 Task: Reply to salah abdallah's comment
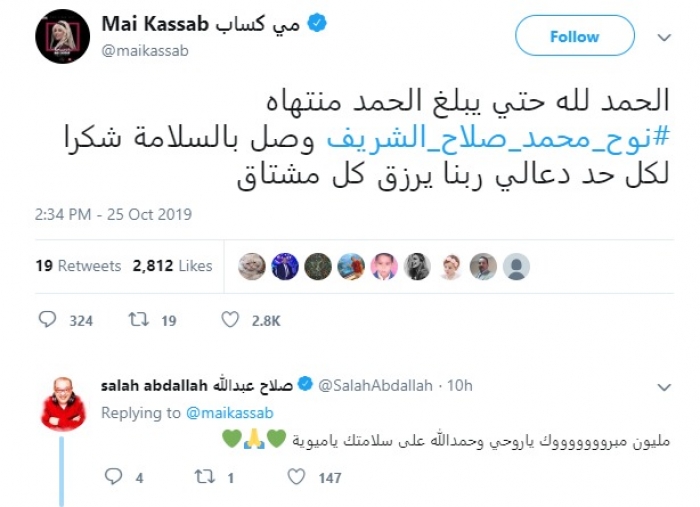click(x=112, y=478)
